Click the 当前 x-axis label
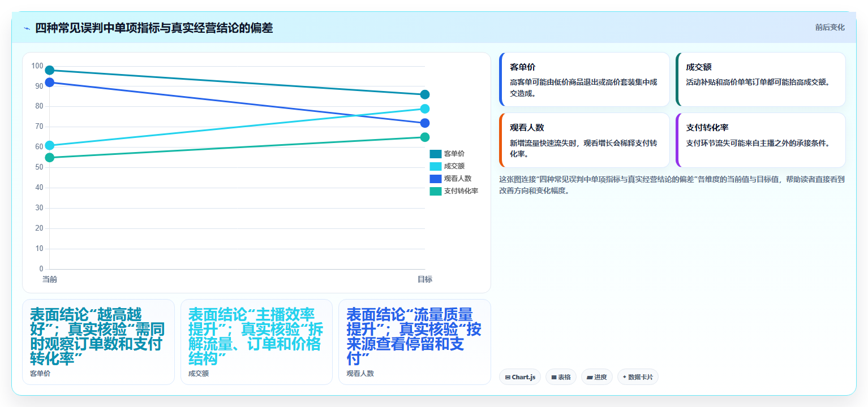 pyautogui.click(x=50, y=279)
